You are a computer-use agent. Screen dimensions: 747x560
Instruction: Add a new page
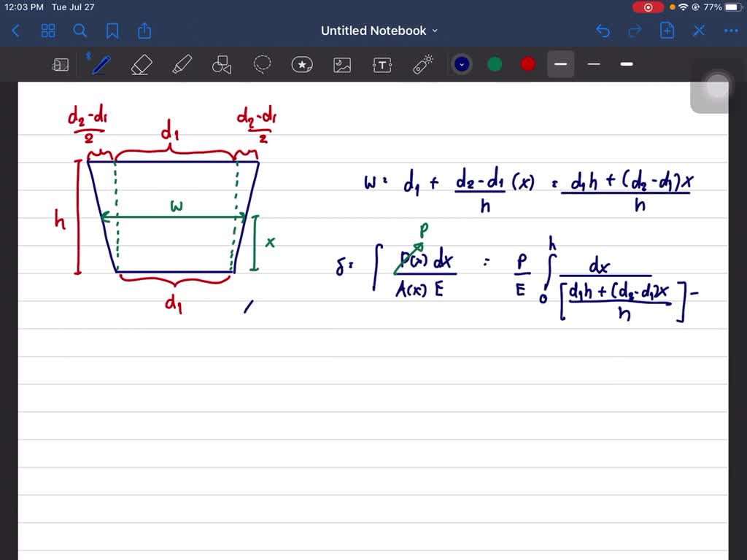tap(667, 31)
